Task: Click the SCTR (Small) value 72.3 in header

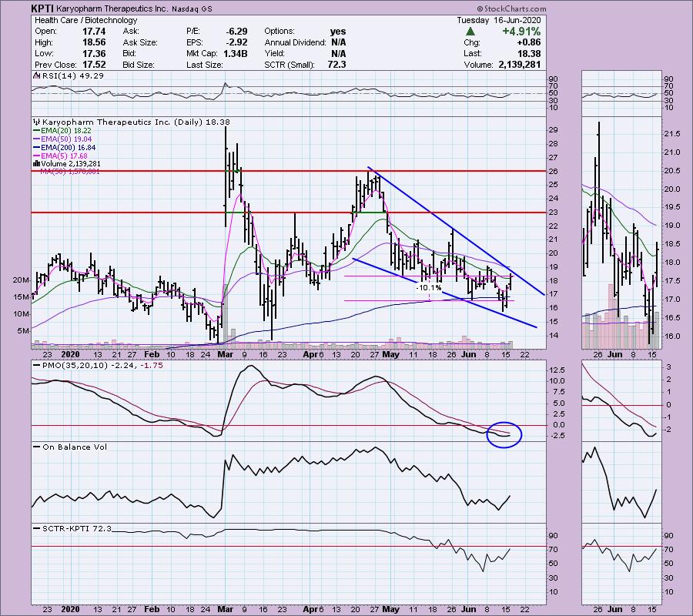Action: (x=337, y=65)
